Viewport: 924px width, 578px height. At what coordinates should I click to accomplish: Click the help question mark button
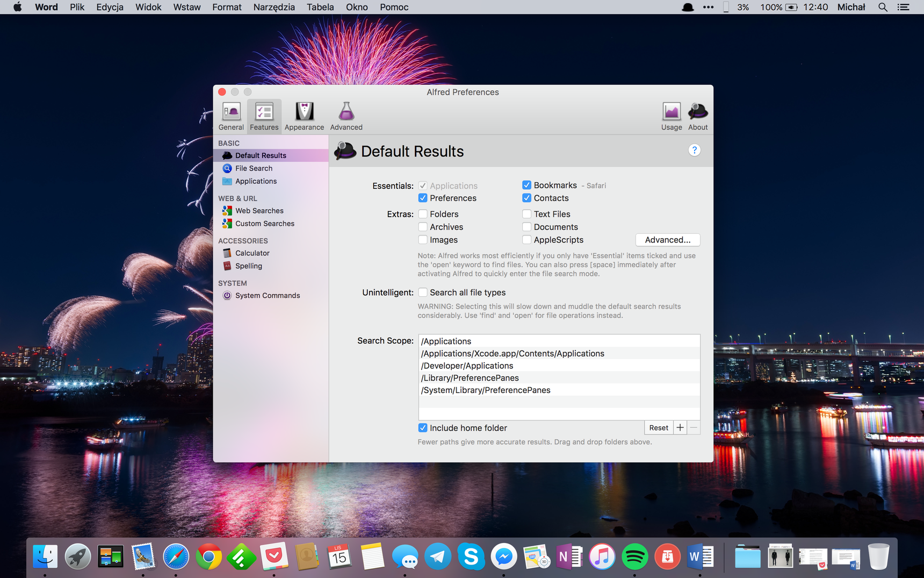pyautogui.click(x=694, y=150)
